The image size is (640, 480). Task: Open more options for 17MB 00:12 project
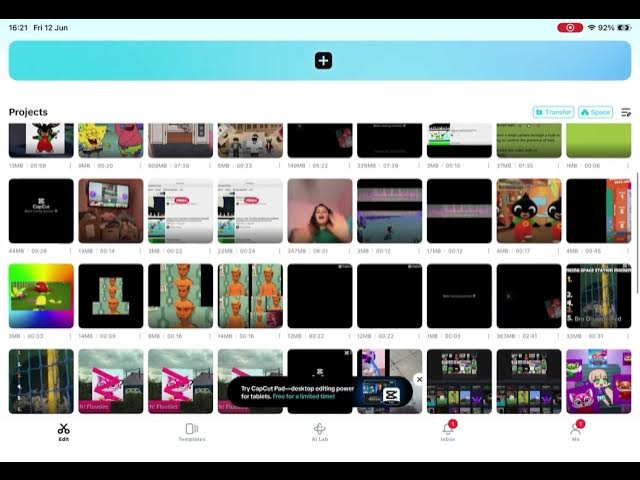(x=489, y=251)
